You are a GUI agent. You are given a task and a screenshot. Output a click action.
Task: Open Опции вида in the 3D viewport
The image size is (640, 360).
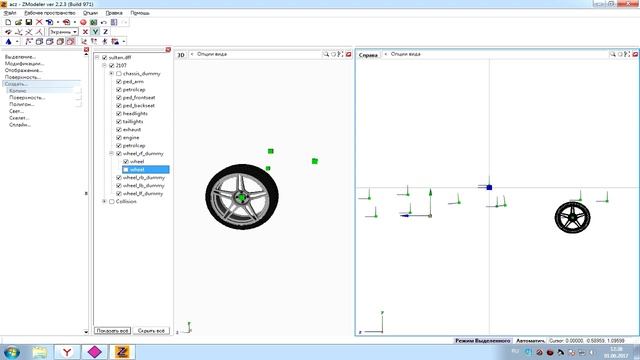(x=212, y=54)
